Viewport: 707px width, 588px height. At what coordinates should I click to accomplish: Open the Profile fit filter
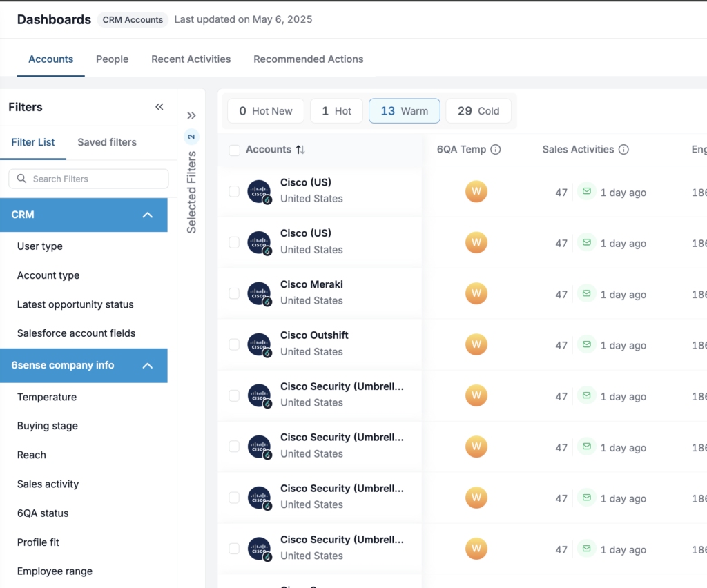38,542
